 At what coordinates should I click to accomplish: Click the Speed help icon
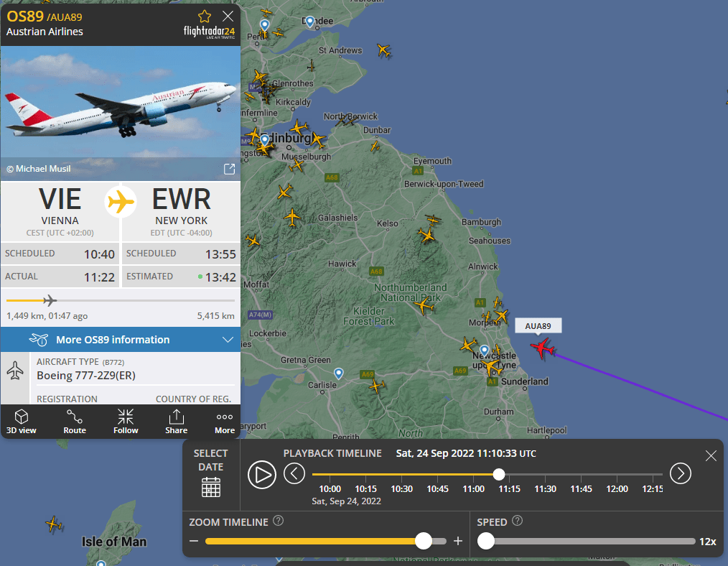click(x=517, y=521)
